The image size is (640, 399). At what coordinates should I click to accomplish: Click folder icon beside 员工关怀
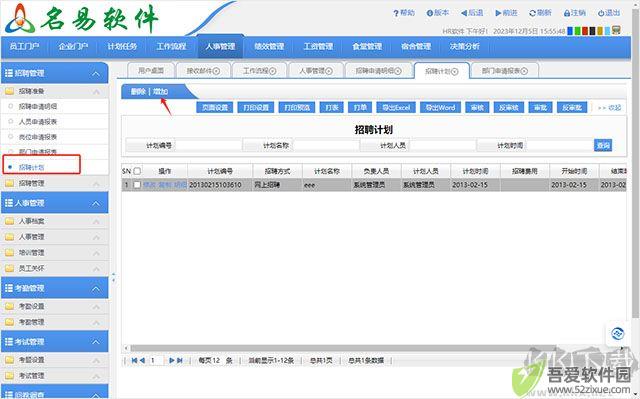[9, 268]
